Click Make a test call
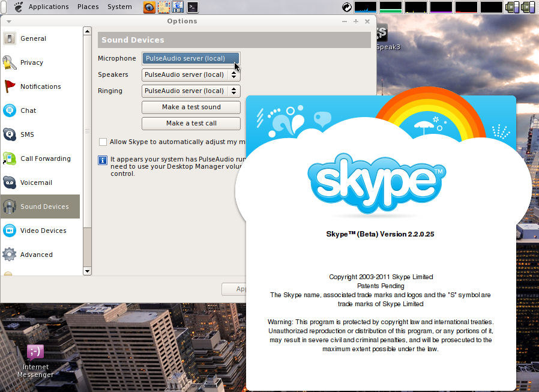Screen dimensions: 539x392 coord(191,124)
